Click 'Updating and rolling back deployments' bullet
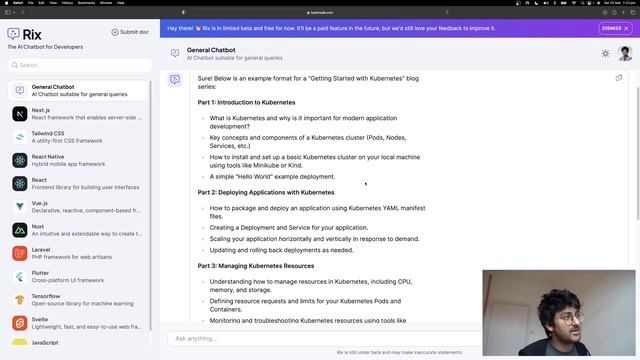The width and height of the screenshot is (640, 360). 281,250
